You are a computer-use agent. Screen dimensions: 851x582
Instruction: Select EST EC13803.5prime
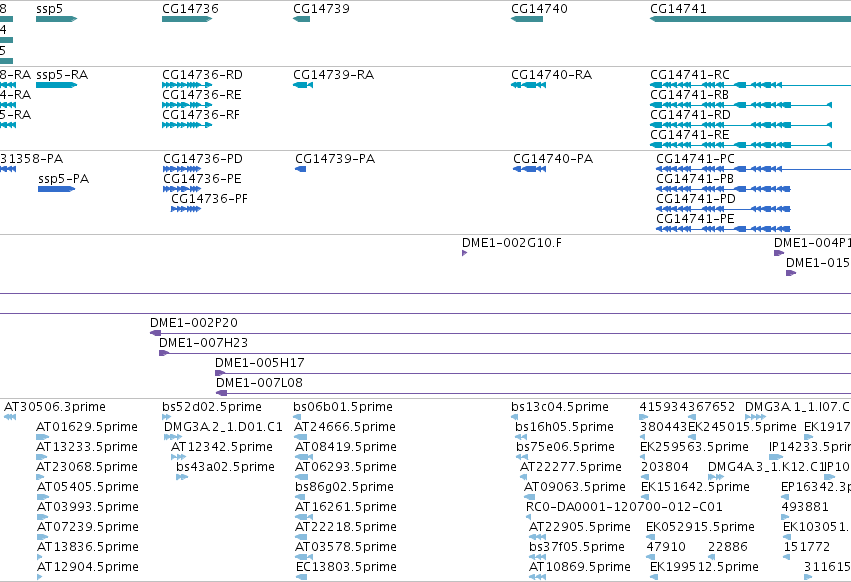pyautogui.click(x=346, y=568)
